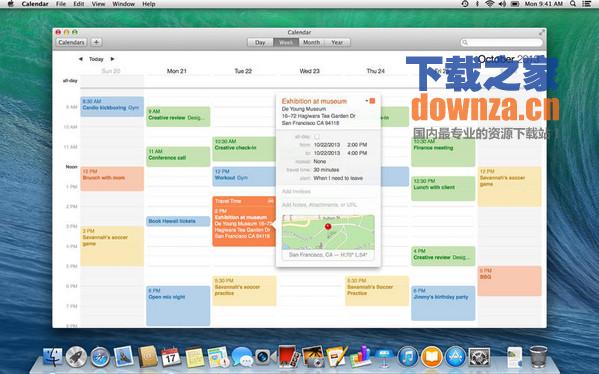
Task: Open Pages icon in dock
Action: (x=337, y=357)
